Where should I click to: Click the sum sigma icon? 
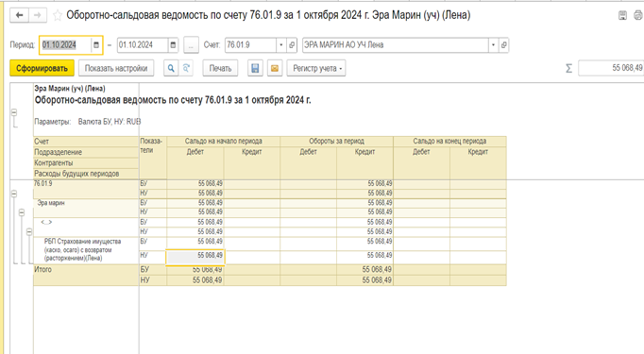click(x=568, y=68)
